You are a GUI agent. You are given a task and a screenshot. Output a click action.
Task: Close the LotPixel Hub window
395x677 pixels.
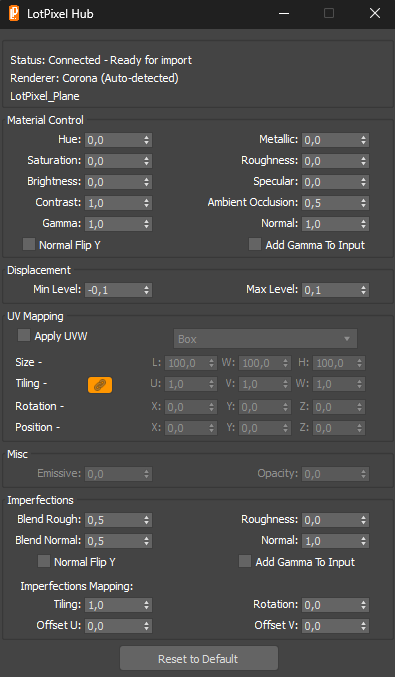click(375, 13)
